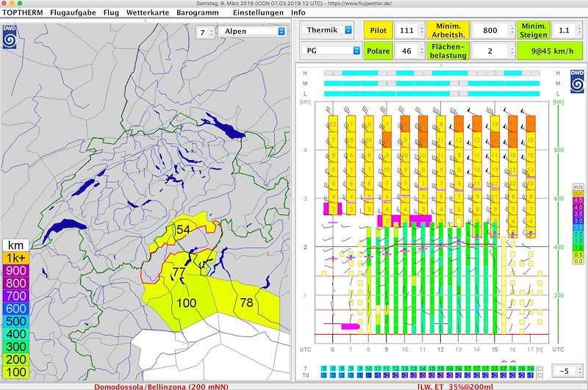Select the 300 km legend swatch
This screenshot has height=390, width=588.
15,347
